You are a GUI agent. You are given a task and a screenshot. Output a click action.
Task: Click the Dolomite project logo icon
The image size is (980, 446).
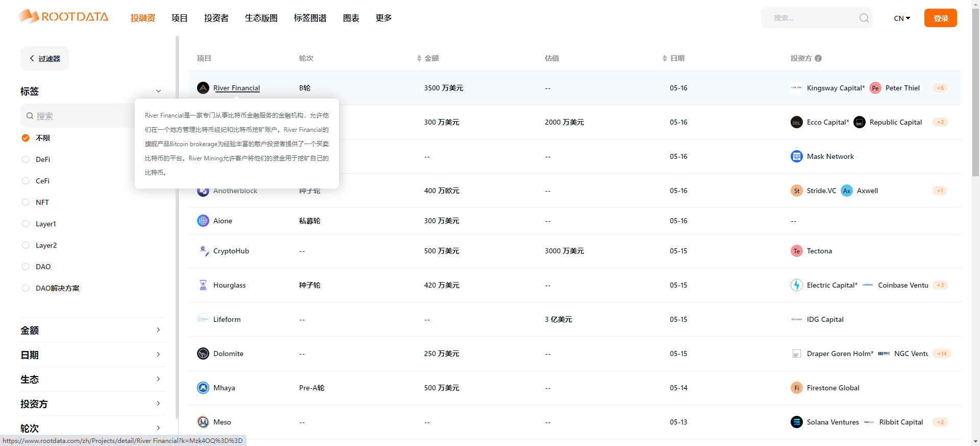(x=203, y=354)
